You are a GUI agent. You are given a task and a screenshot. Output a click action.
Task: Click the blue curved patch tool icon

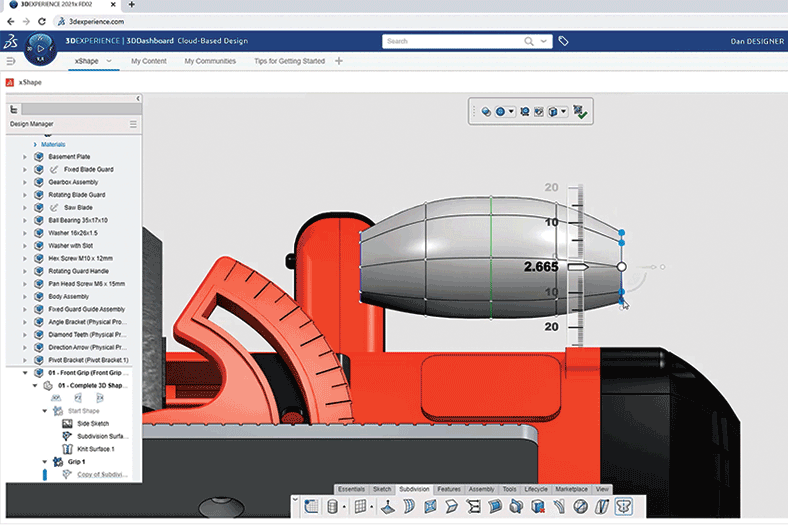[495, 506]
